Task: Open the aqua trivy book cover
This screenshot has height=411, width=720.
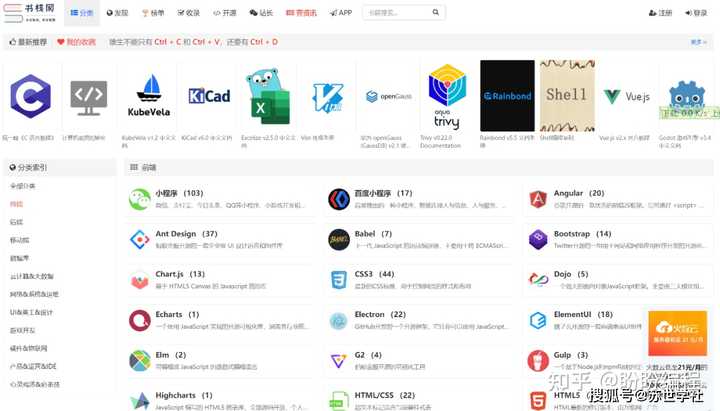Action: click(x=447, y=96)
